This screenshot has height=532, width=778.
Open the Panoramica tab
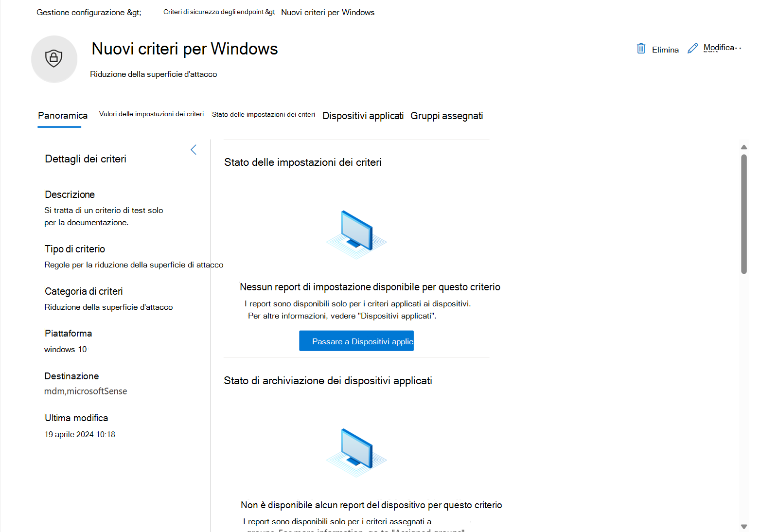pyautogui.click(x=63, y=116)
